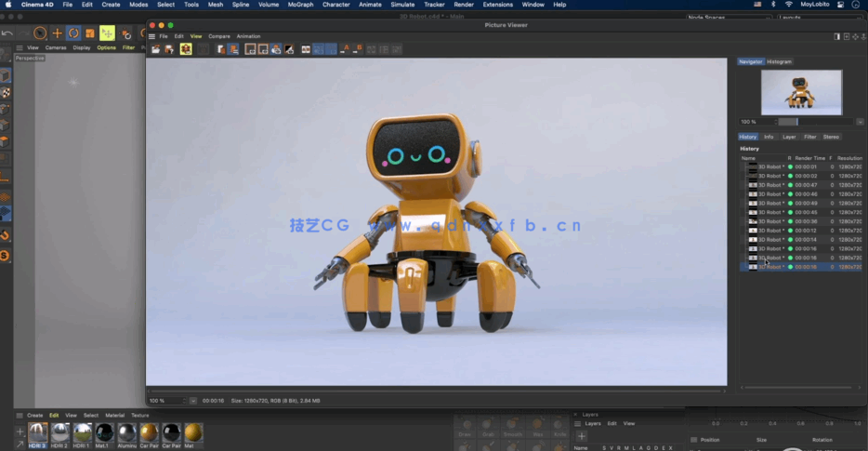Click horizontal scrollbar under rendered image
The image size is (868, 451).
click(436, 391)
